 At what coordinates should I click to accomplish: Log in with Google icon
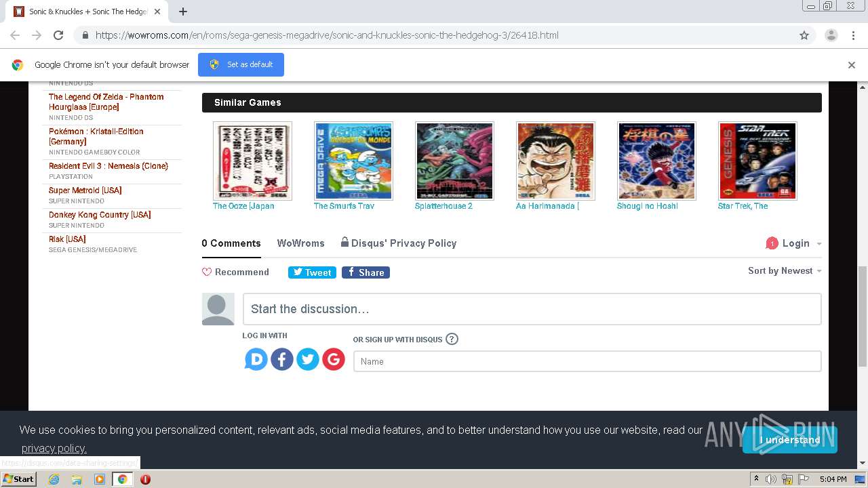334,359
